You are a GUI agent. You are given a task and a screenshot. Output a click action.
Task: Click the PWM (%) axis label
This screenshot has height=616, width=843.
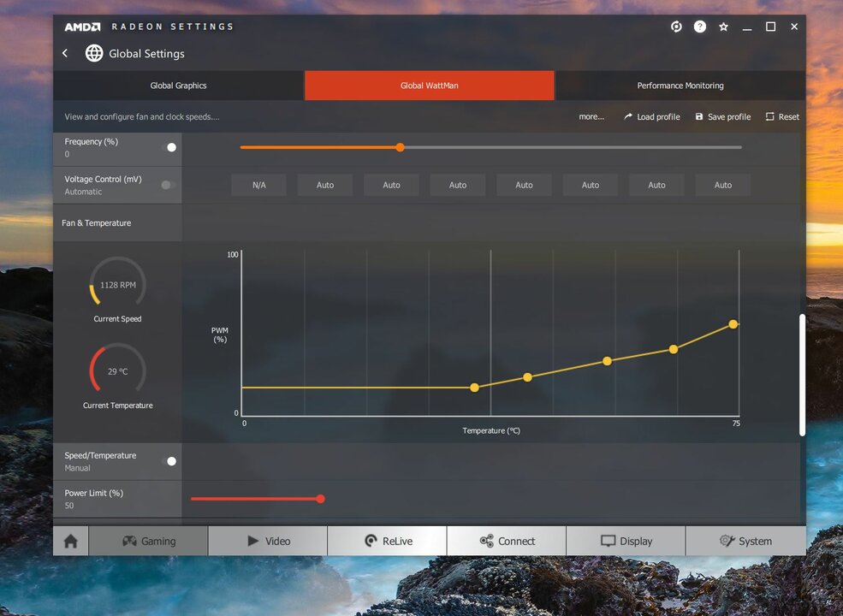(x=220, y=335)
